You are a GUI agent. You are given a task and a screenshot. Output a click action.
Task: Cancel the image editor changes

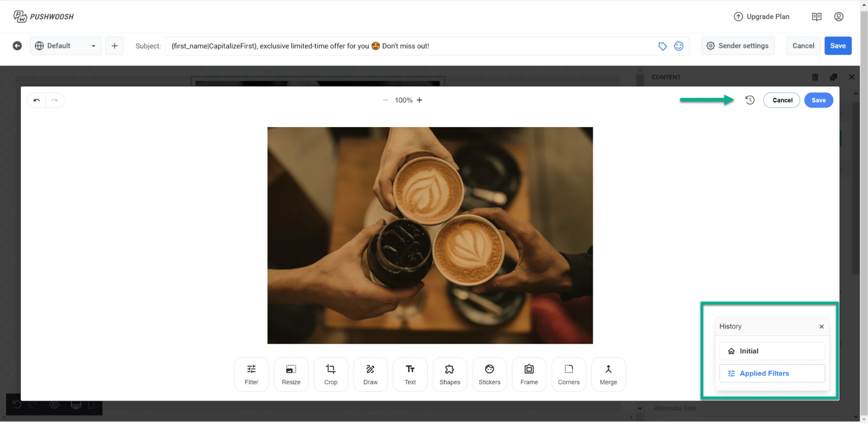coord(782,100)
